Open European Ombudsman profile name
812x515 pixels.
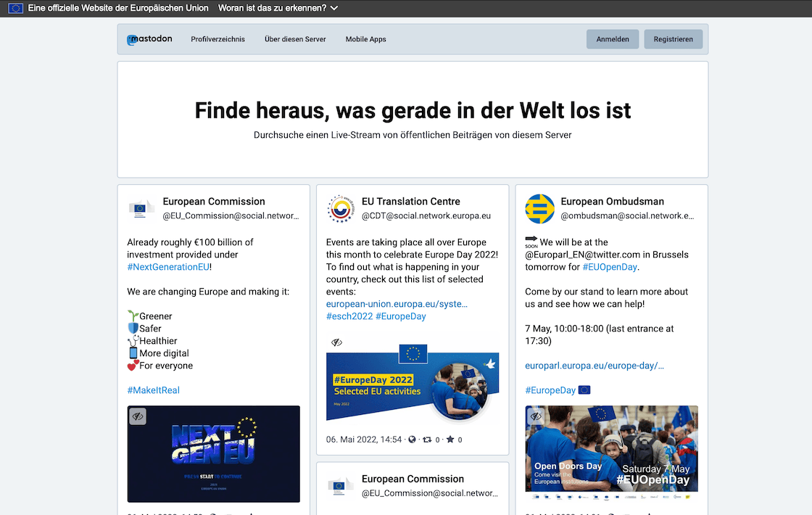(x=612, y=202)
